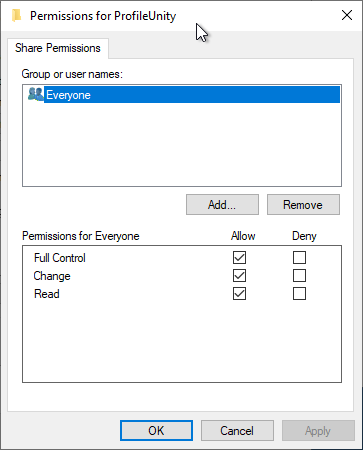Check Deny box for Change
Viewport: 363px width, 450px height.
coord(299,276)
